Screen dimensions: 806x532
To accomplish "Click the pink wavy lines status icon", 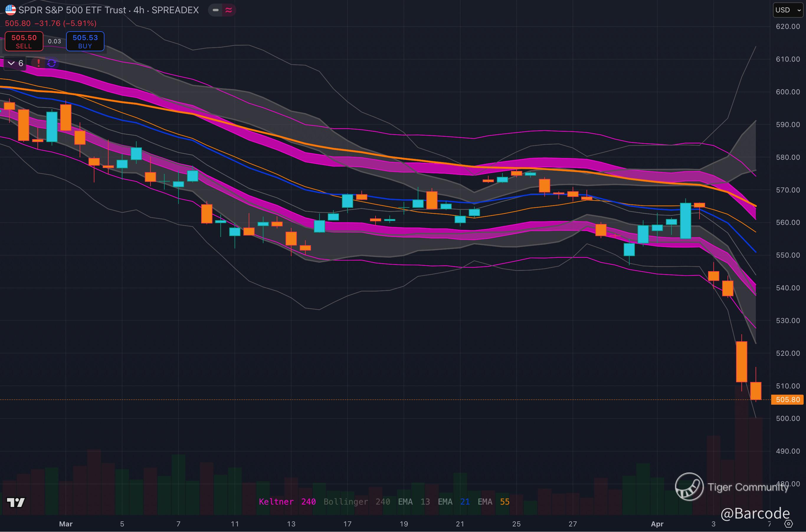I will click(x=229, y=10).
